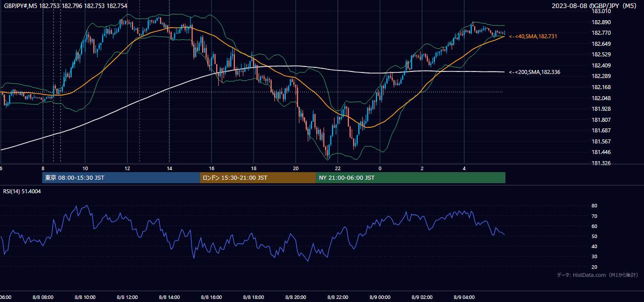Click RSI scale value 80
Screen dimensions: 644x302
(x=594, y=206)
